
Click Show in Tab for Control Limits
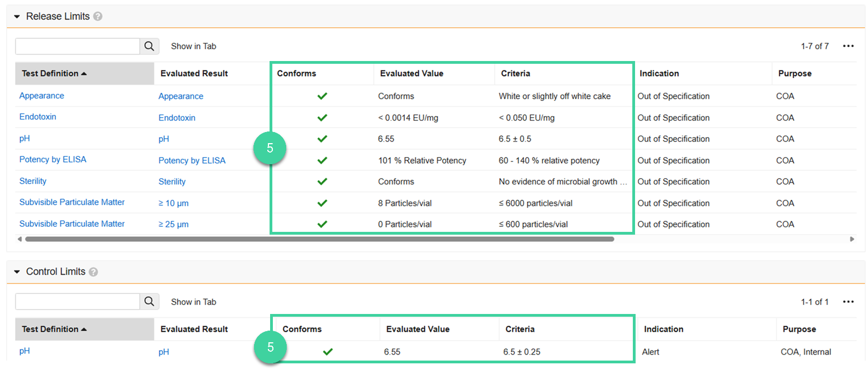click(x=194, y=302)
